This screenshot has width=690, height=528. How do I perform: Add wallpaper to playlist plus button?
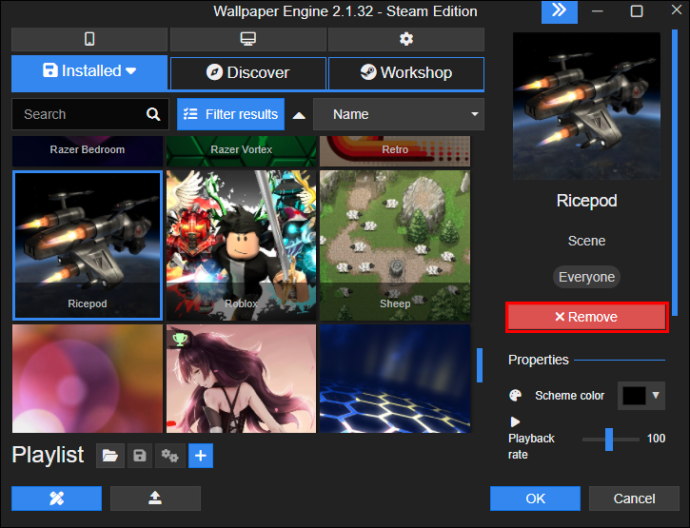tap(201, 456)
